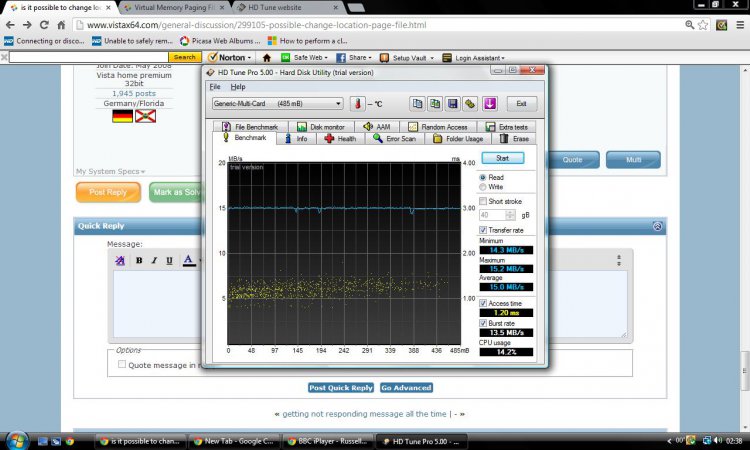Viewport: 750px width, 450px height.
Task: Click the Chrome address bar URL
Action: (256, 25)
